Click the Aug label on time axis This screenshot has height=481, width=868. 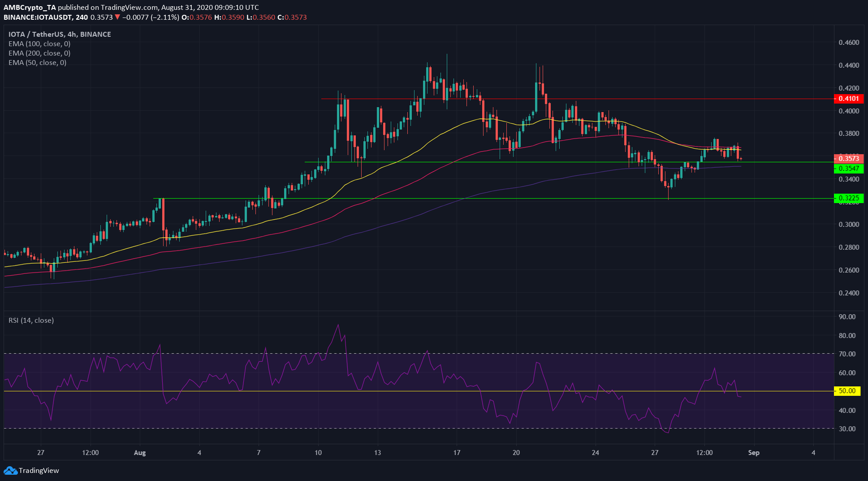tap(140, 453)
